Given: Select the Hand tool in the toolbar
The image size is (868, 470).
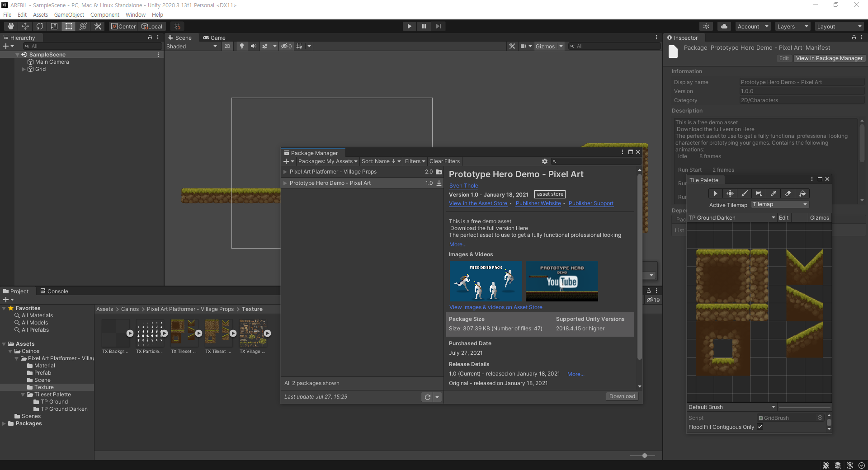Looking at the screenshot, I should pyautogui.click(x=10, y=26).
